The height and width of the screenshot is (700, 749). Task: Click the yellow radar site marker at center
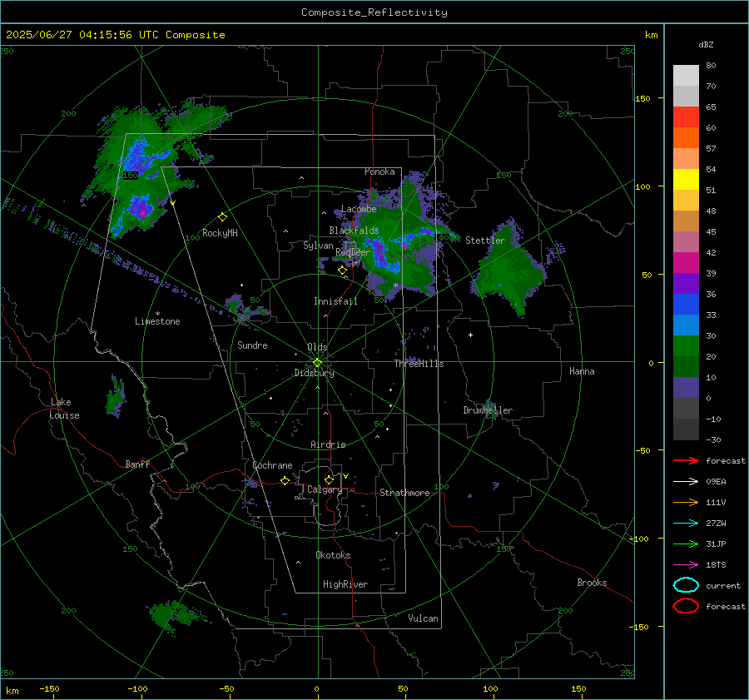318,363
